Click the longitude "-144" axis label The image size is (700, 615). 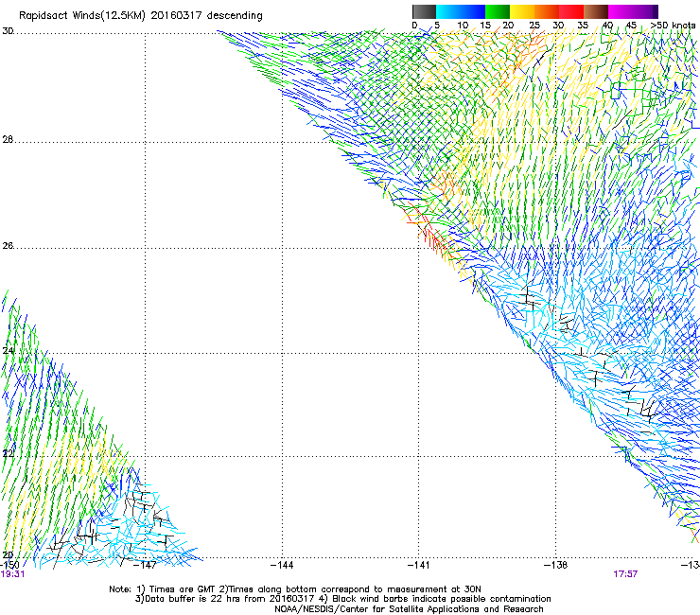coord(282,565)
